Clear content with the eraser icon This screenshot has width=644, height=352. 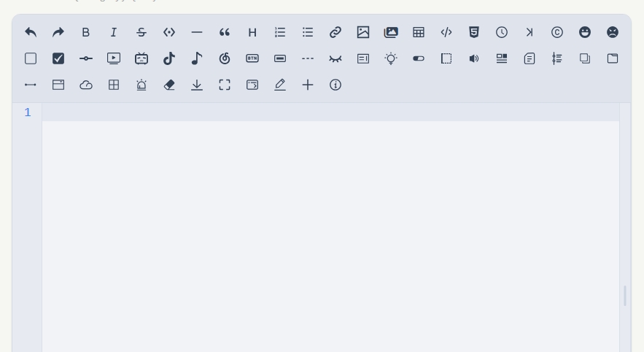click(x=169, y=85)
